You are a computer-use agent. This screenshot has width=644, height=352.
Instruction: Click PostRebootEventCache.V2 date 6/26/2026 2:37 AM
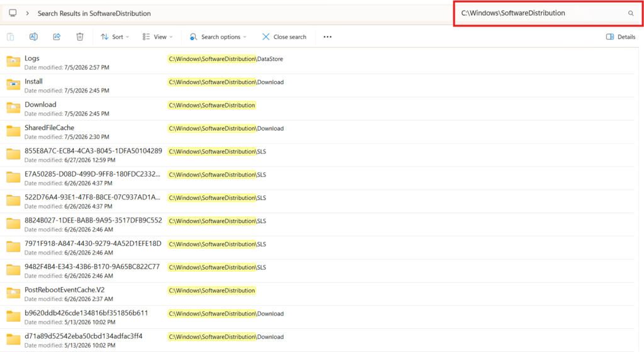coord(69,299)
